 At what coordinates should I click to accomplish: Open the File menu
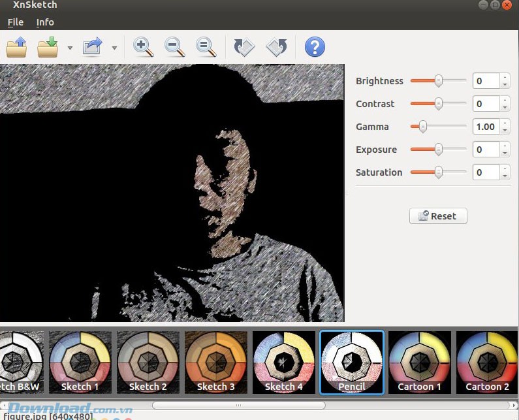pos(16,22)
